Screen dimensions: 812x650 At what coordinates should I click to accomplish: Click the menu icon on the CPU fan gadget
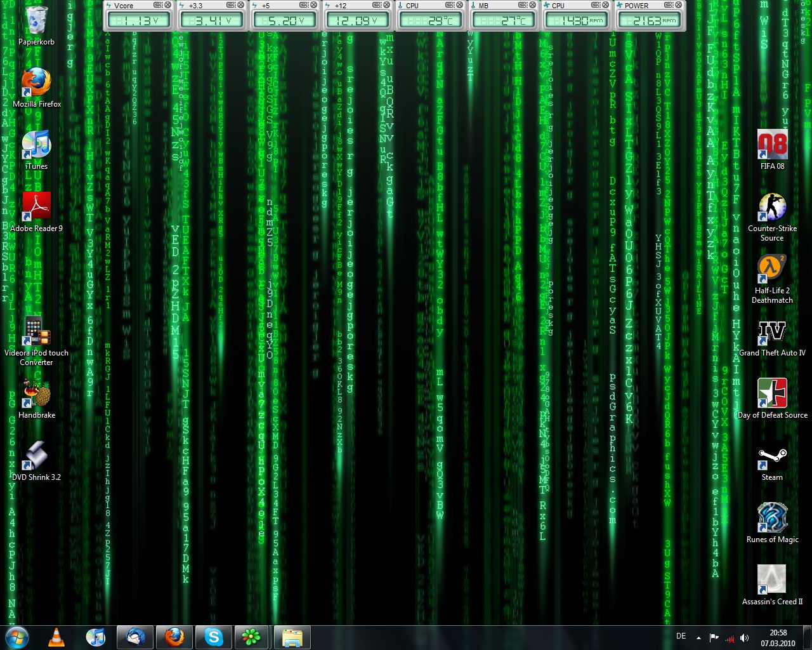(x=595, y=5)
